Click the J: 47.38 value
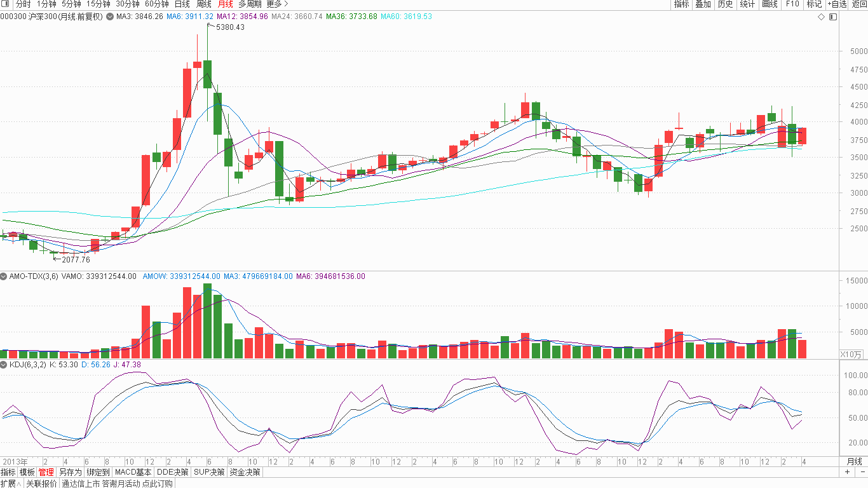The image size is (868, 488). tap(126, 365)
